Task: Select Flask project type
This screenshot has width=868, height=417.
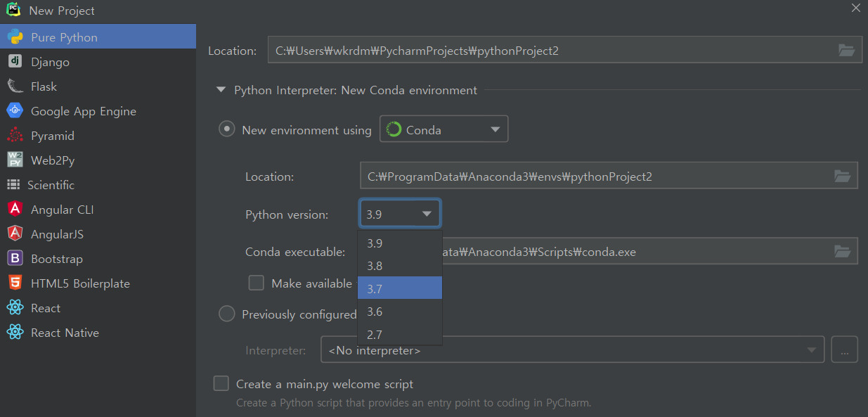Action: [x=98, y=86]
